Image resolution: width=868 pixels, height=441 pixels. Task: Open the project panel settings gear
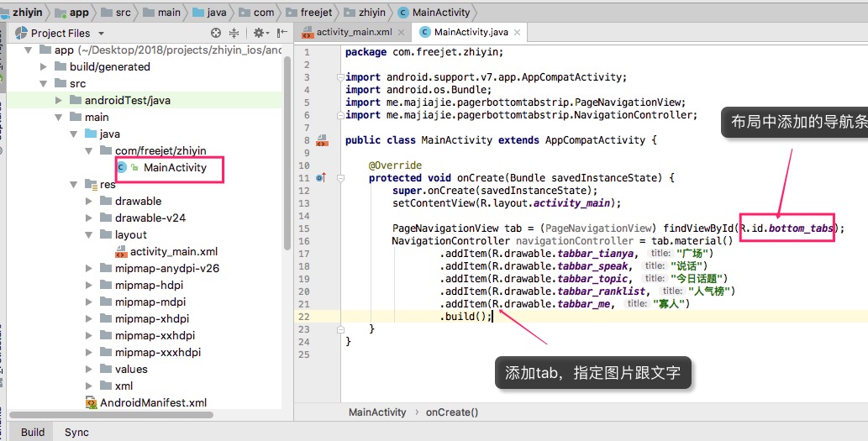[259, 34]
